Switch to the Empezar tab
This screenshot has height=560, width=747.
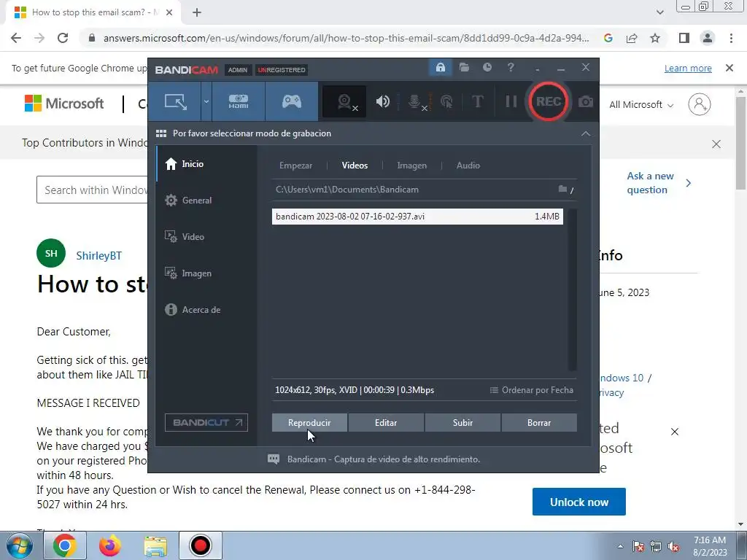coord(296,166)
